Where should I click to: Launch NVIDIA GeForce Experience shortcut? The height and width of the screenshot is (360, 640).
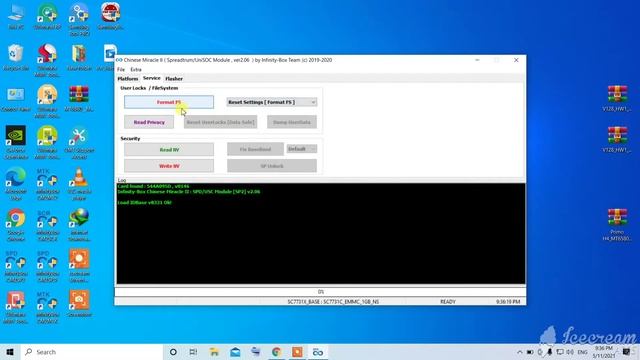click(16, 142)
